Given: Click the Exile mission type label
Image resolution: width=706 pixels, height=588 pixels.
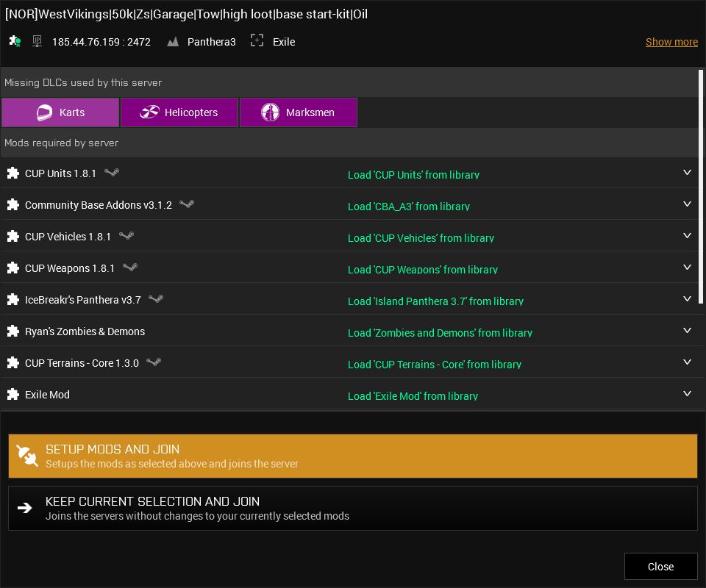Looking at the screenshot, I should (284, 42).
